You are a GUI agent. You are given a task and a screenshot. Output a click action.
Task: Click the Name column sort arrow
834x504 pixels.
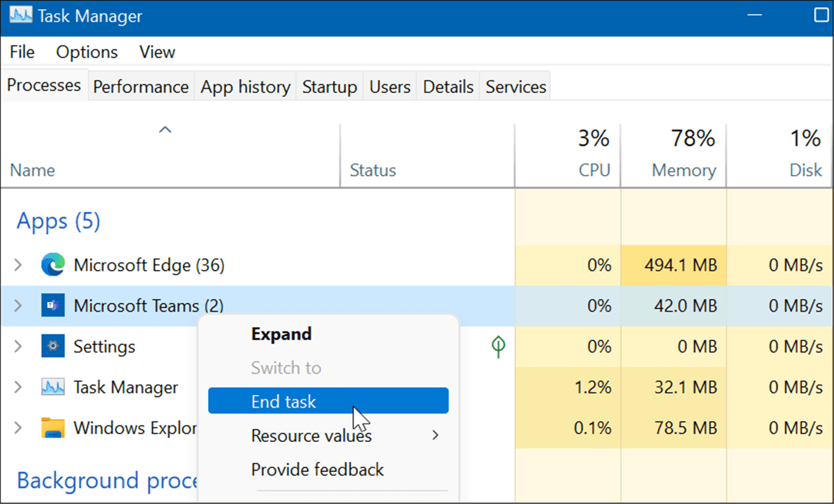click(x=165, y=130)
